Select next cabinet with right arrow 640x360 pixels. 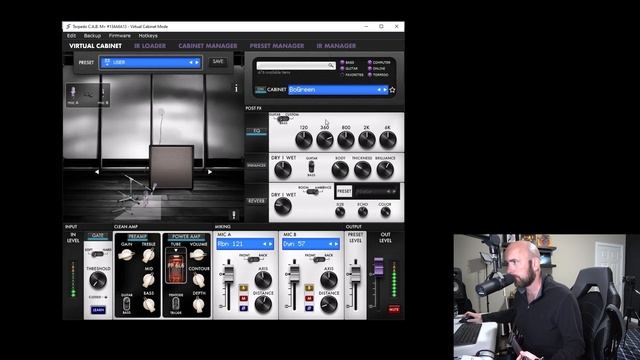pos(384,90)
